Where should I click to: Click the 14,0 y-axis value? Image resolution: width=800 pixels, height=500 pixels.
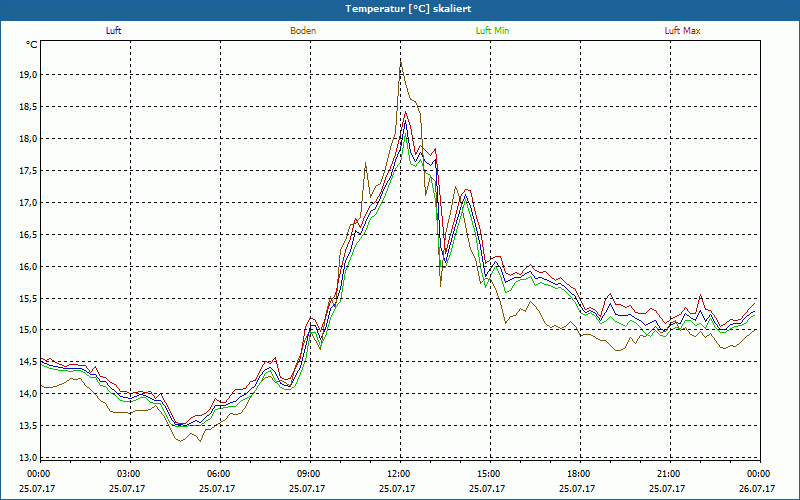(30, 393)
